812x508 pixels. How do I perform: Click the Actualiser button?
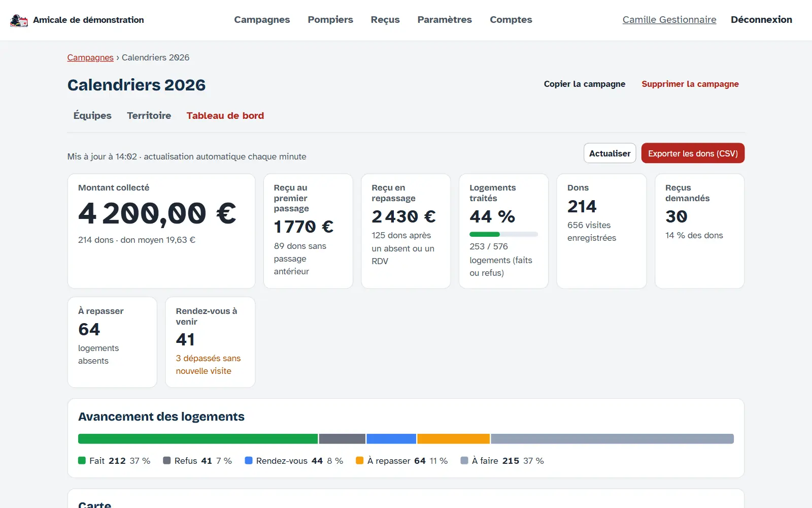pos(610,153)
